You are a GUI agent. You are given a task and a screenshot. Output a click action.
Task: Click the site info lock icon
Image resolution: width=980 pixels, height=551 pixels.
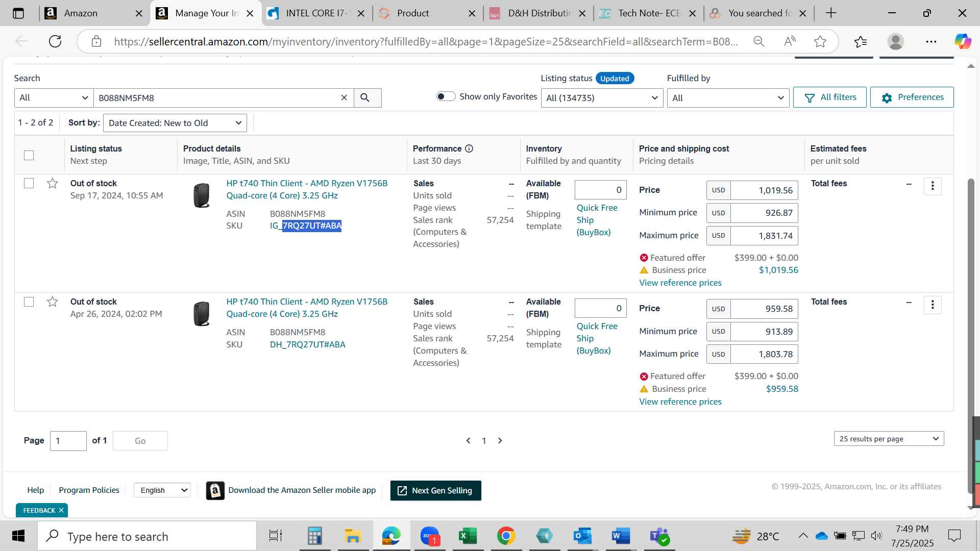point(96,41)
